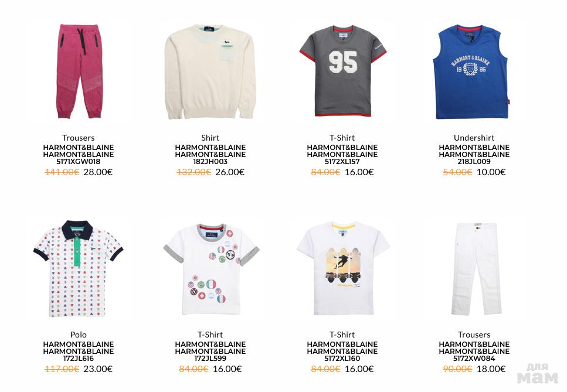This screenshot has height=392, width=567.
Task: Click the product code 5172XW084
Action: coord(474,359)
